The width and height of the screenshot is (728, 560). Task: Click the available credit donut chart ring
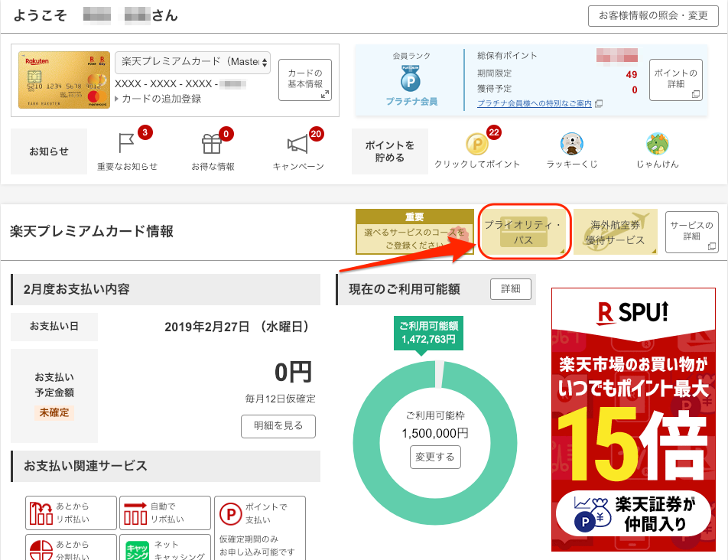(x=367, y=441)
